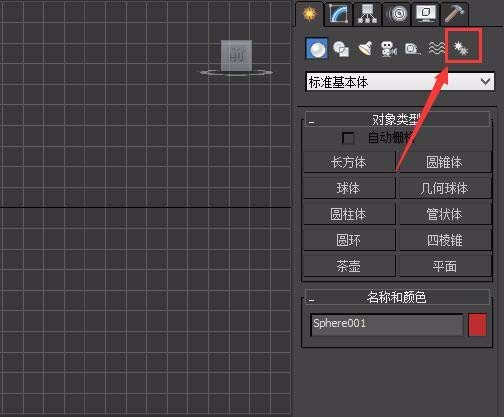Open the Utilities hammer tab
The image size is (504, 417).
point(454,14)
